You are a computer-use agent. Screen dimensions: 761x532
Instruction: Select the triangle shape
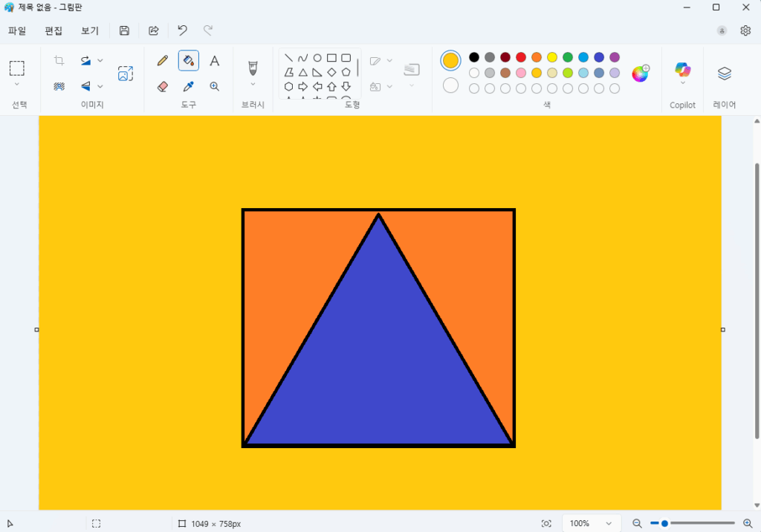(303, 72)
